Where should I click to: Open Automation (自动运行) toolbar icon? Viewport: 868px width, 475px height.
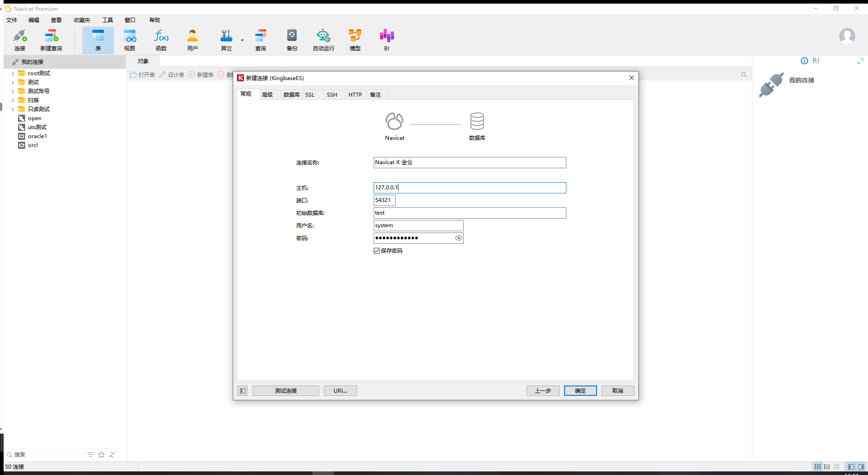pos(324,40)
